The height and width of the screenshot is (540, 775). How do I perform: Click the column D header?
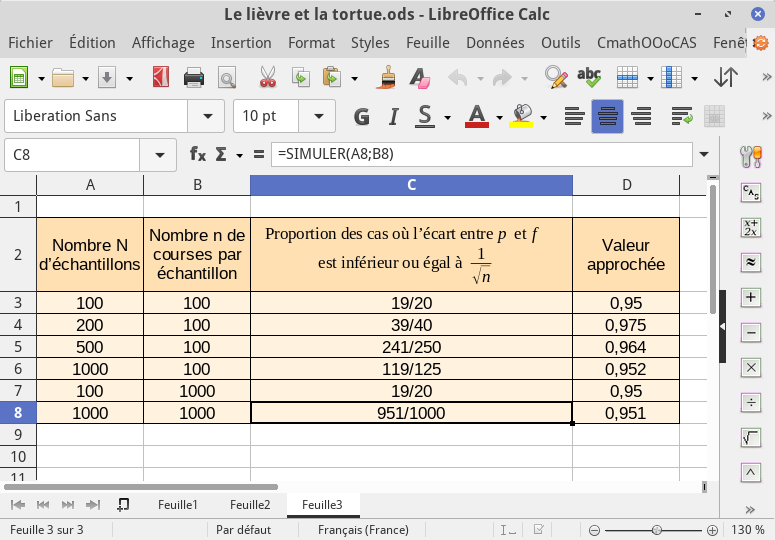point(626,185)
